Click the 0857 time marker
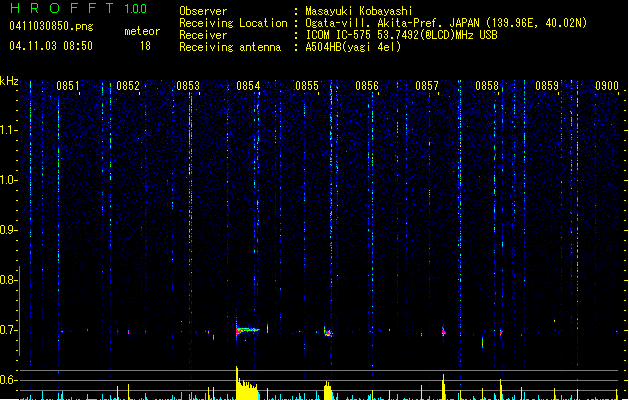Screen dimensions: 629x400 tap(427, 86)
